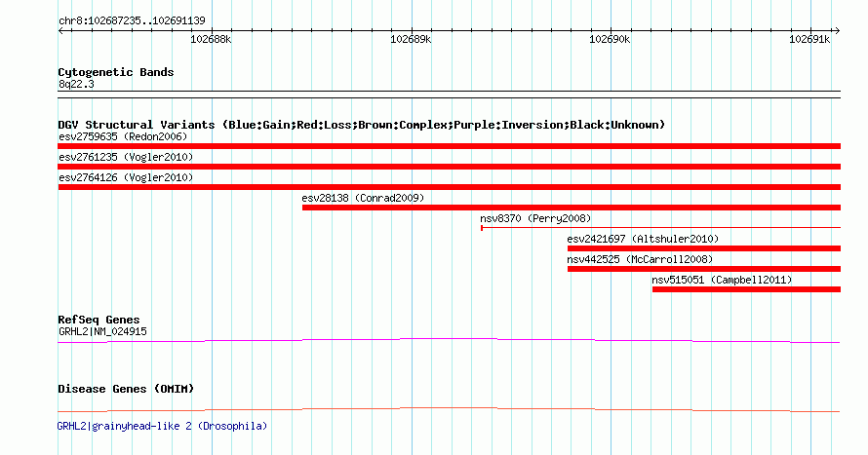Click the right arrow of the ruler
Viewport: 868px width, 455px height.
coord(837,31)
